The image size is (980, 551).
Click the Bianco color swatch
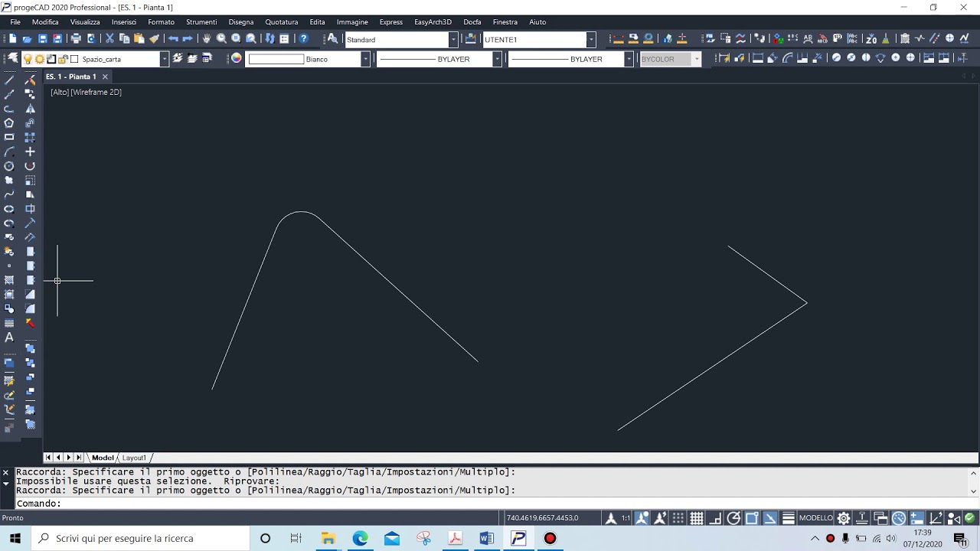pyautogui.click(x=276, y=59)
